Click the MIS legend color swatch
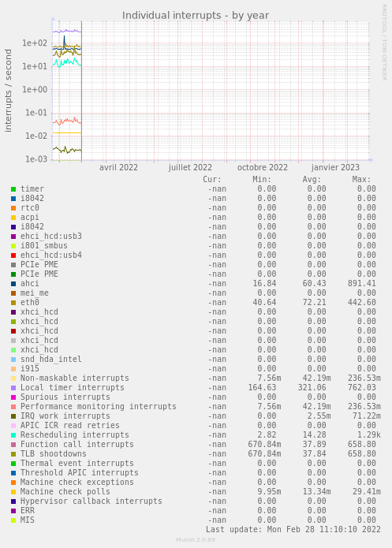The image size is (392, 548). (x=13, y=520)
